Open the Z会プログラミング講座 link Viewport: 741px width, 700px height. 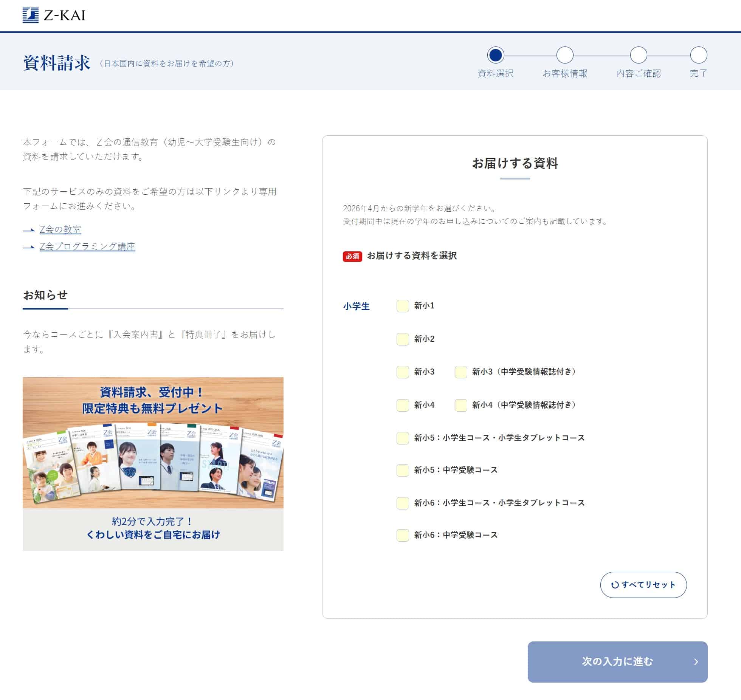pos(87,246)
